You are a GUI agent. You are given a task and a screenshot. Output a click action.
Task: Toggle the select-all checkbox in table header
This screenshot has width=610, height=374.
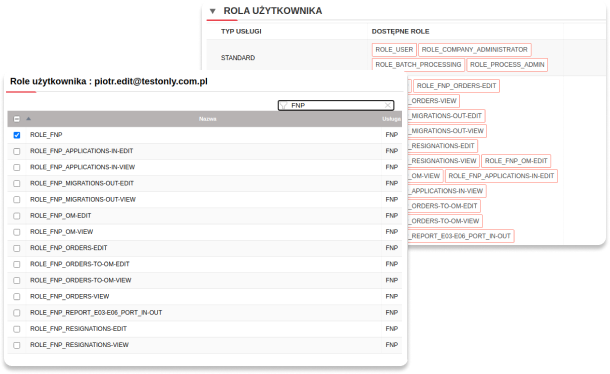tap(17, 119)
